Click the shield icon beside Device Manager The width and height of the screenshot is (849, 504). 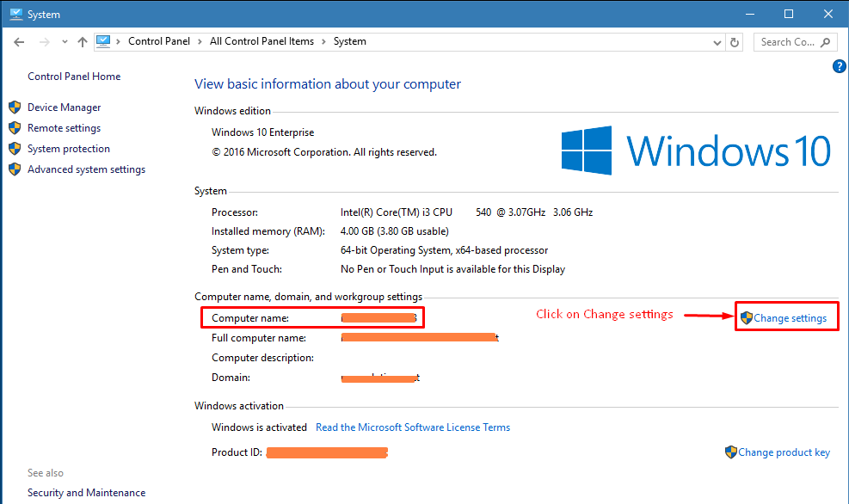tap(15, 108)
